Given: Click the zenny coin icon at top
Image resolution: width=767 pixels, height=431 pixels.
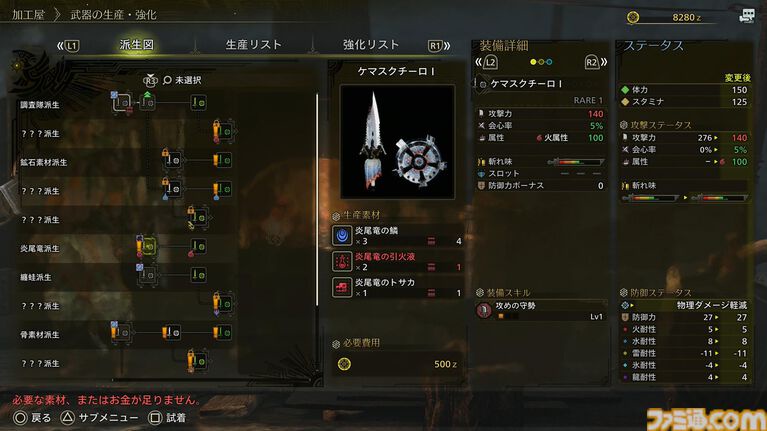Looking at the screenshot, I should [633, 17].
